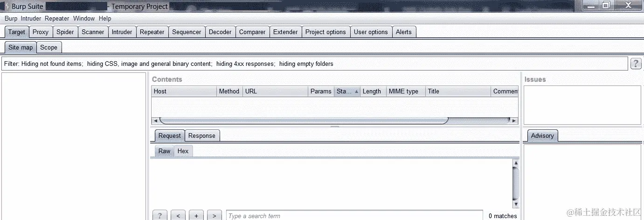Select the Raw view tab
The image size is (644, 220).
point(164,151)
